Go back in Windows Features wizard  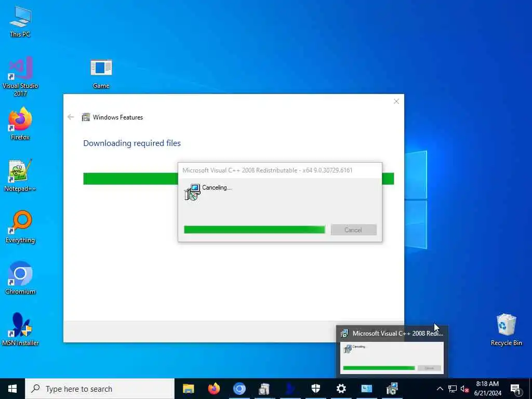pyautogui.click(x=71, y=117)
